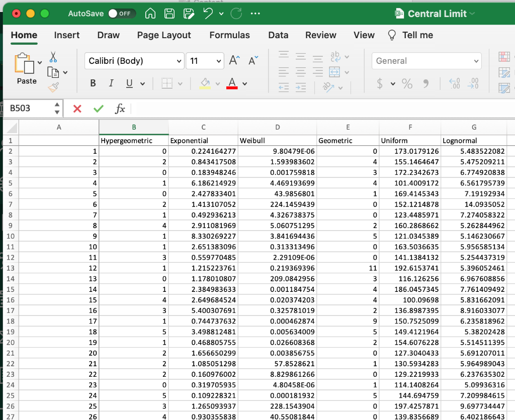The height and width of the screenshot is (420, 515).
Task: Switch to the Formulas ribbon tab
Action: point(229,35)
